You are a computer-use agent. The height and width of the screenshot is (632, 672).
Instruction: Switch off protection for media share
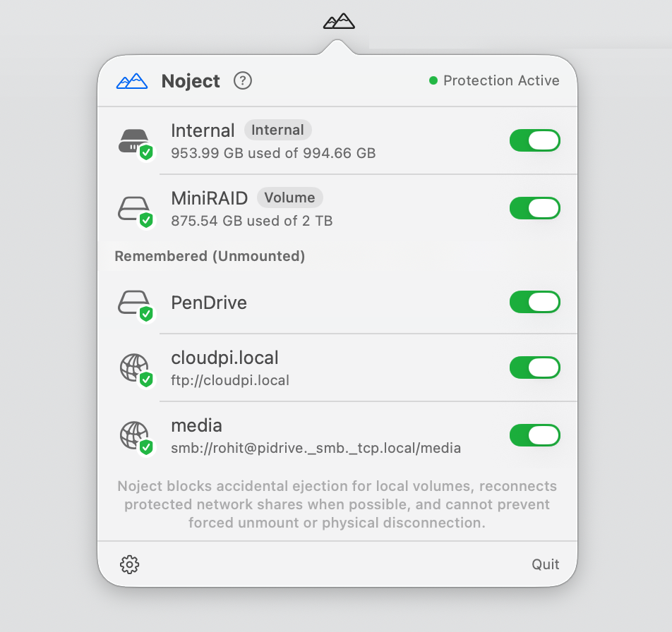point(535,435)
